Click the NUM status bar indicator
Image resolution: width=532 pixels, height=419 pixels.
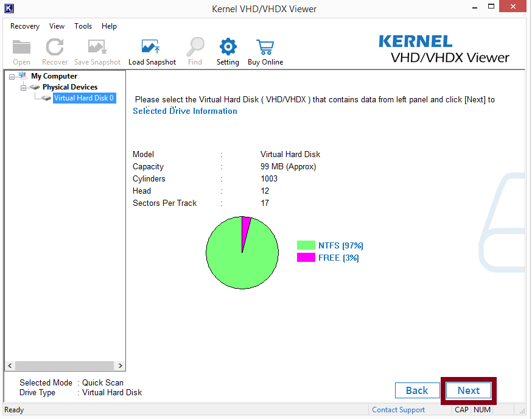(x=482, y=410)
